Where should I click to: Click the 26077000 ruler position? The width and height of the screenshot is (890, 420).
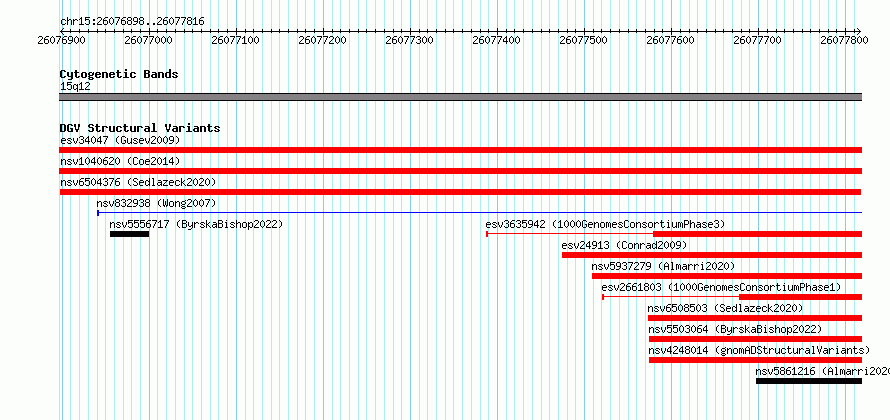click(148, 40)
